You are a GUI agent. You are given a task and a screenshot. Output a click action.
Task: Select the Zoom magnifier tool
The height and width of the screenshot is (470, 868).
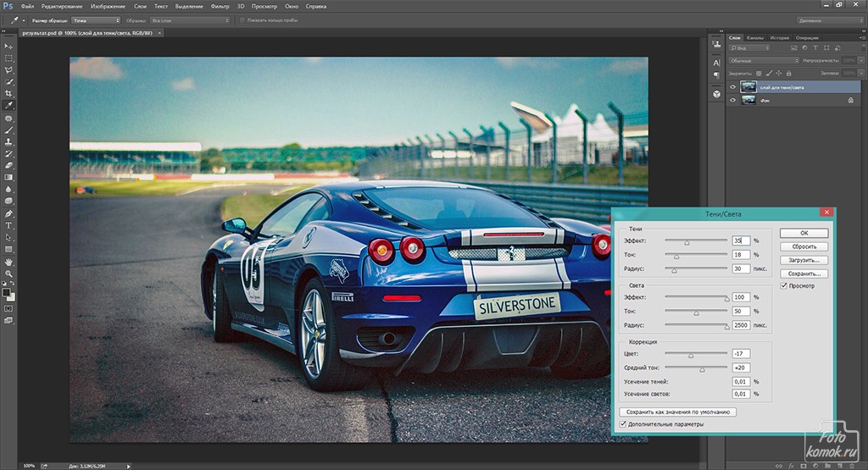(8, 274)
